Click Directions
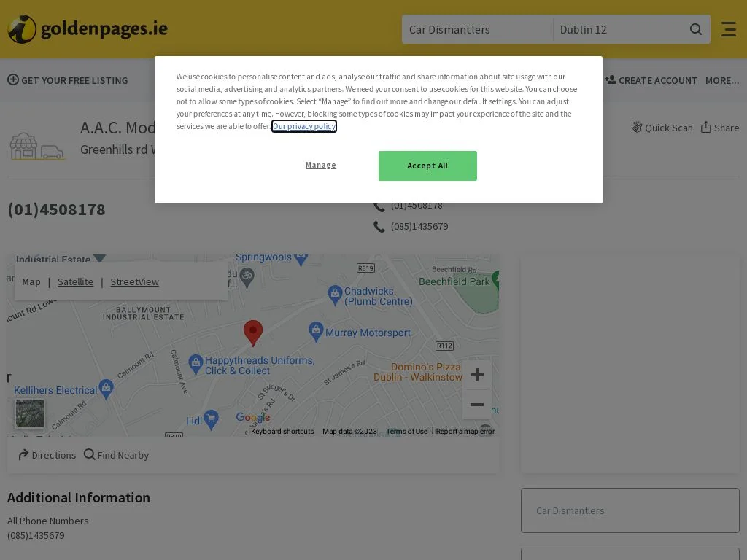Viewport: 747px width, 560px height. click(47, 455)
